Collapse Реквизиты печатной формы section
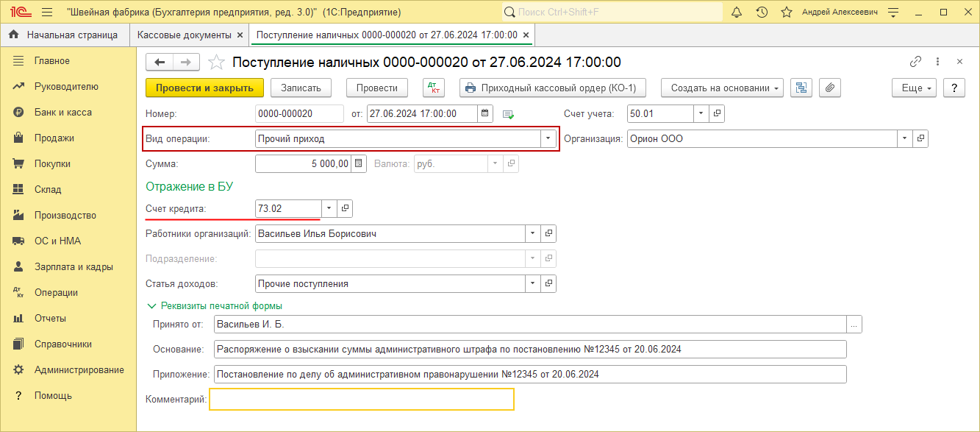 [x=214, y=305]
